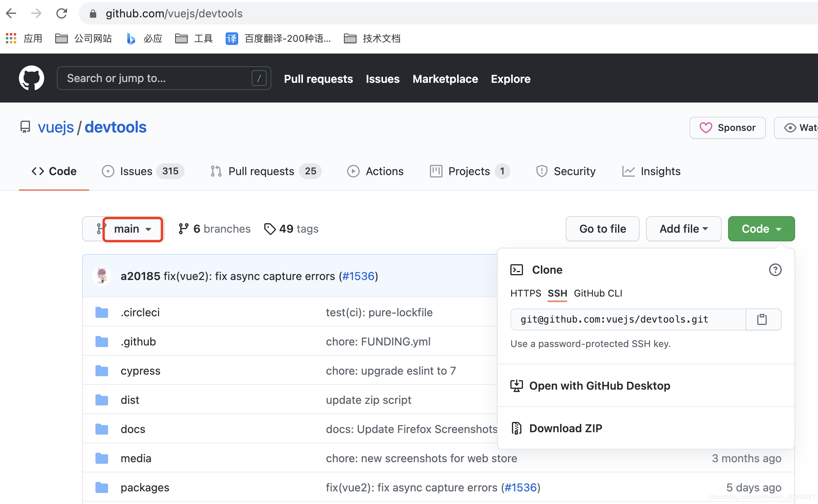Click the Clone help question mark icon

tap(775, 270)
